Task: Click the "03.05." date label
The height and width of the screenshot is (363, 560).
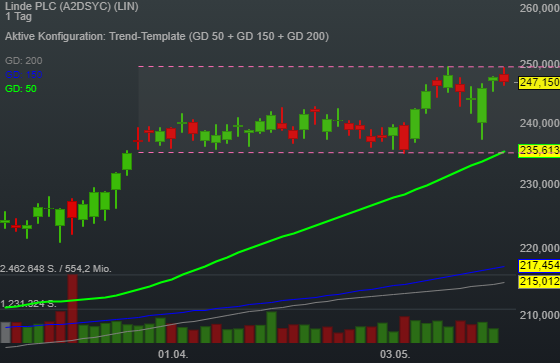Action: (395, 354)
